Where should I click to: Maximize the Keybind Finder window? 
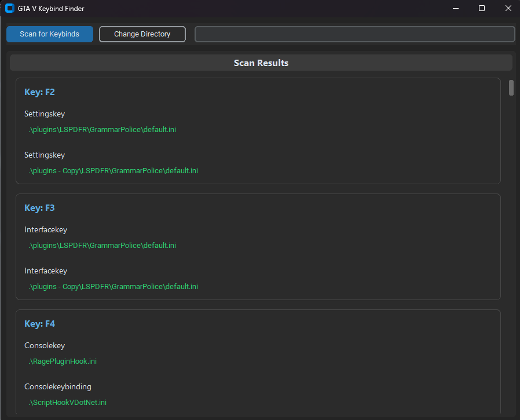482,9
